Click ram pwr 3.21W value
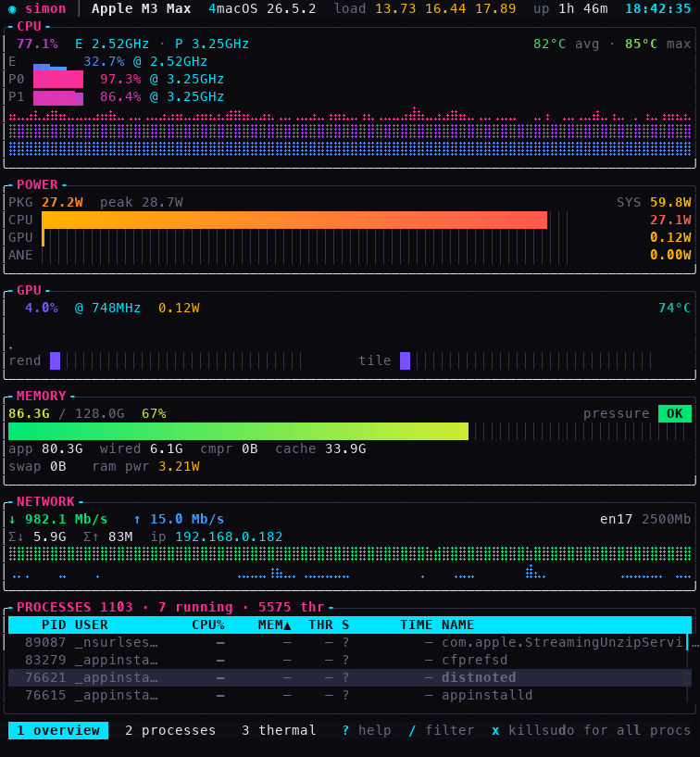 coord(179,466)
